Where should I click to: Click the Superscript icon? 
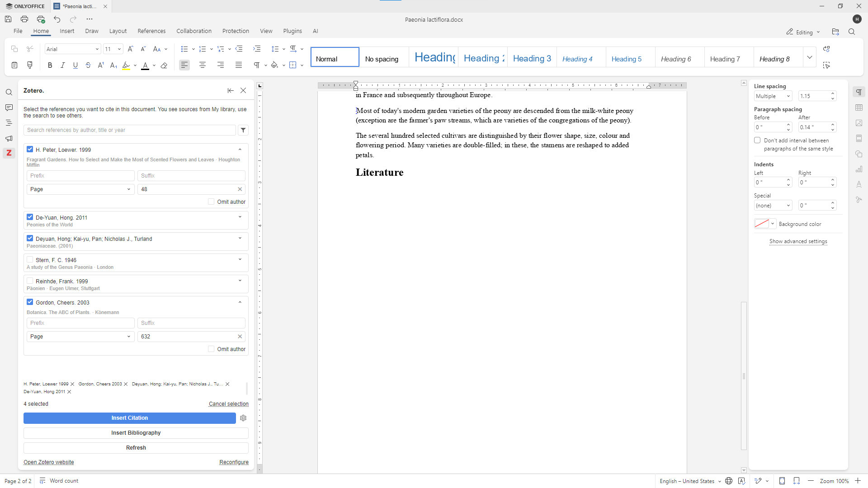(101, 66)
